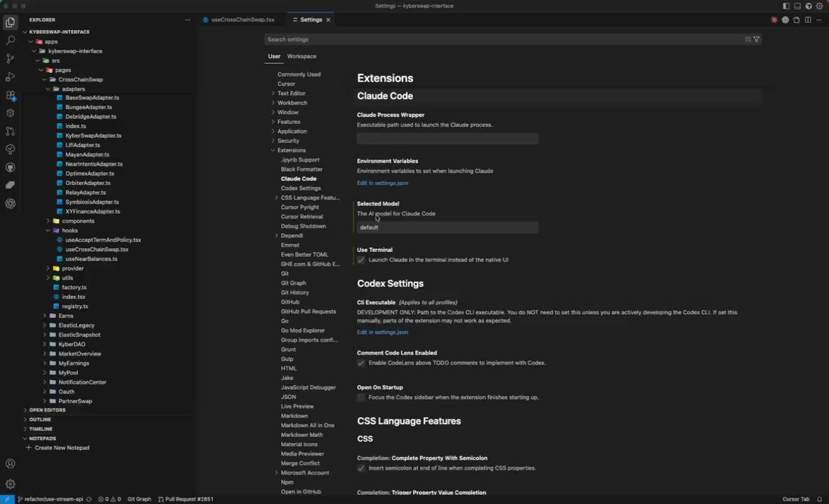Open the Extensions view icon
This screenshot has height=504, width=829.
coord(10,95)
